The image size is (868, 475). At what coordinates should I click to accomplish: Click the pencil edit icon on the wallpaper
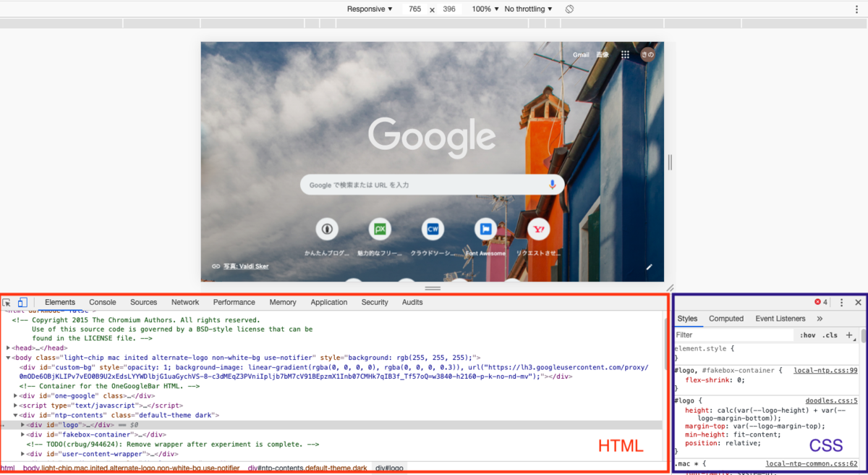(x=649, y=266)
